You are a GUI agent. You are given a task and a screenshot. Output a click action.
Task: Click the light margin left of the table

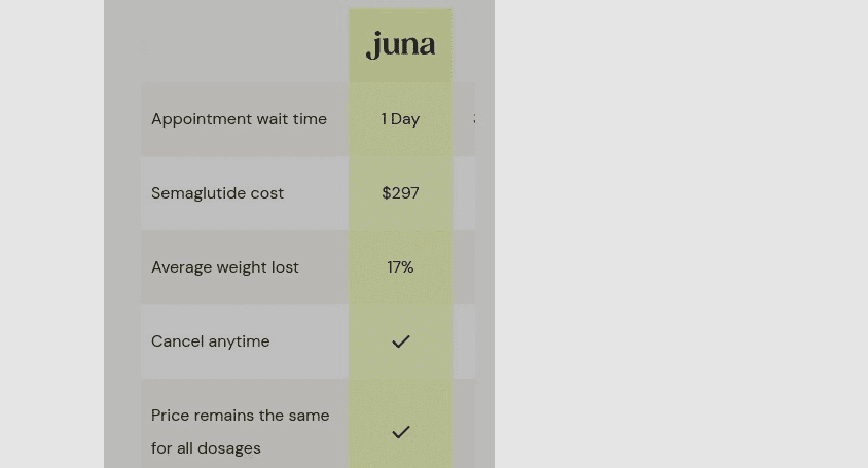(51, 233)
